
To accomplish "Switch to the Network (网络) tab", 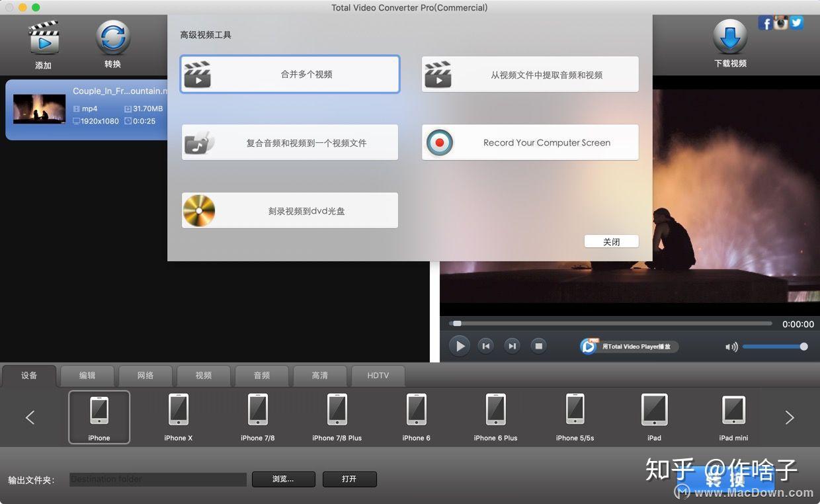I will pyautogui.click(x=145, y=376).
